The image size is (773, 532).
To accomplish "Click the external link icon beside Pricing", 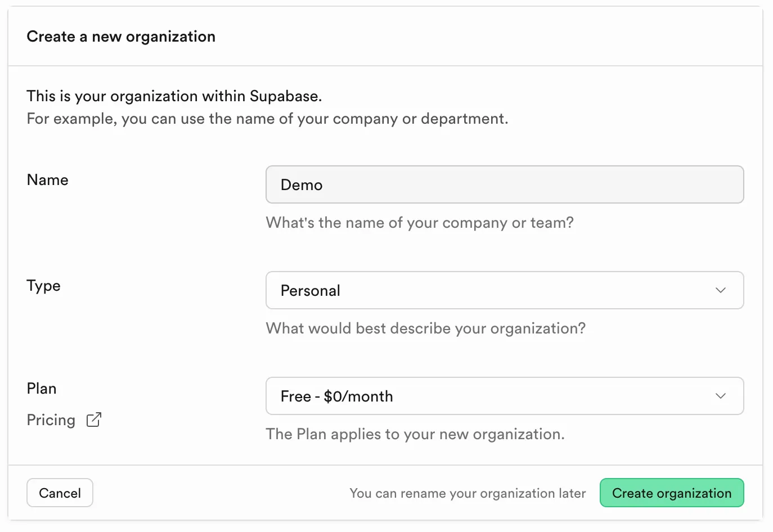I will coord(94,420).
